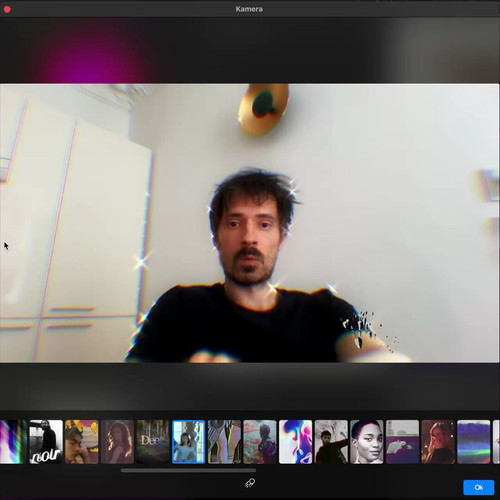Pick the abstract line-drawing filter thumbnail
The width and height of the screenshot is (500, 500).
tap(224, 442)
